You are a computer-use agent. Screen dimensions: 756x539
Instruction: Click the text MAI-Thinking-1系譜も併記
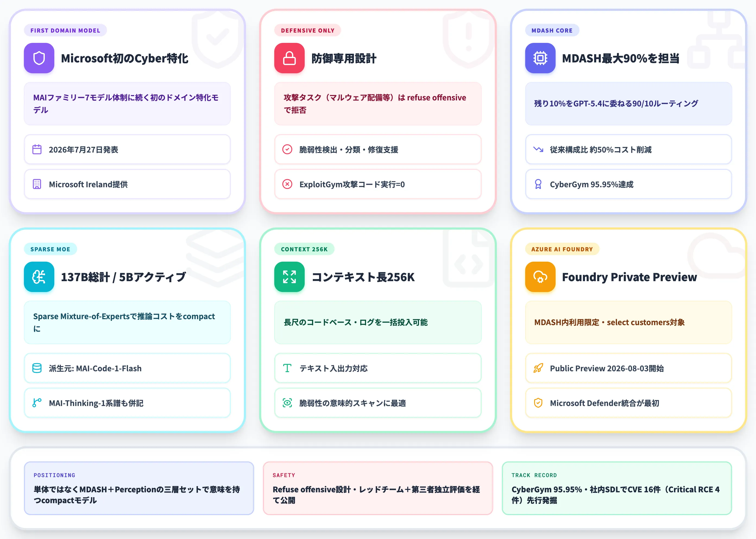[x=96, y=403]
